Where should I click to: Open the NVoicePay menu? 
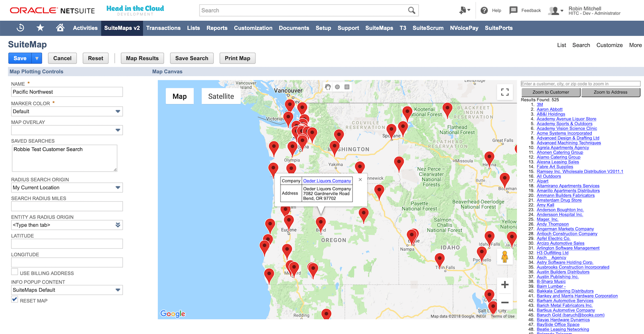(x=464, y=28)
